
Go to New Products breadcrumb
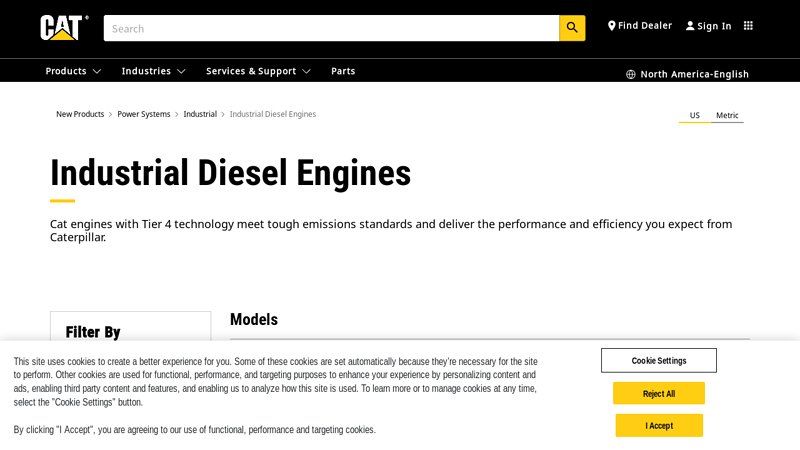[x=80, y=114]
